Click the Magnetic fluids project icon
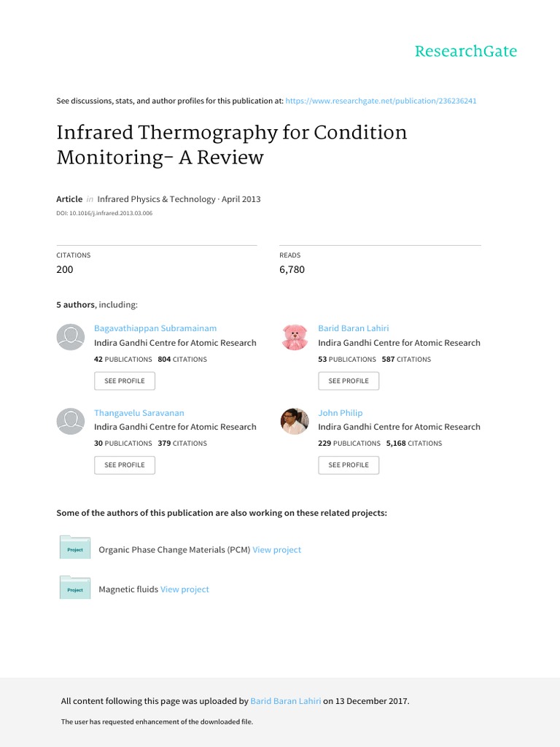The image size is (560, 747). click(x=74, y=589)
